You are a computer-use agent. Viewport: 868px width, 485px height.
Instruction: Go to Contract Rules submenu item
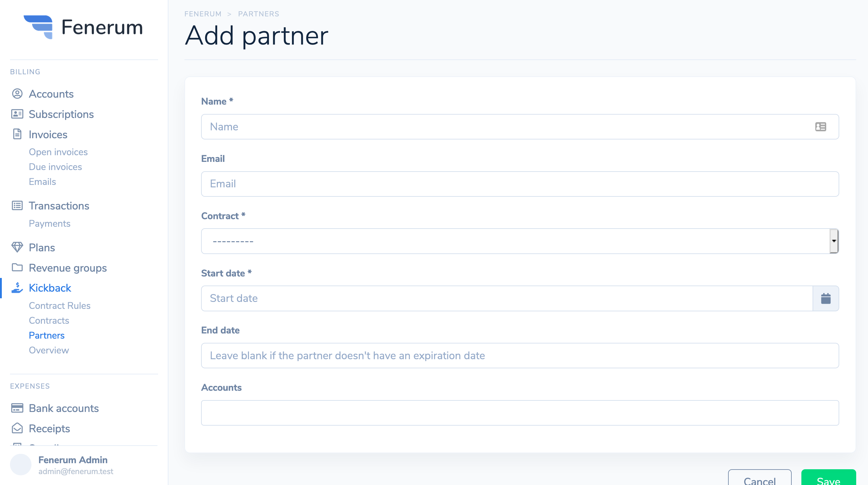coord(60,306)
